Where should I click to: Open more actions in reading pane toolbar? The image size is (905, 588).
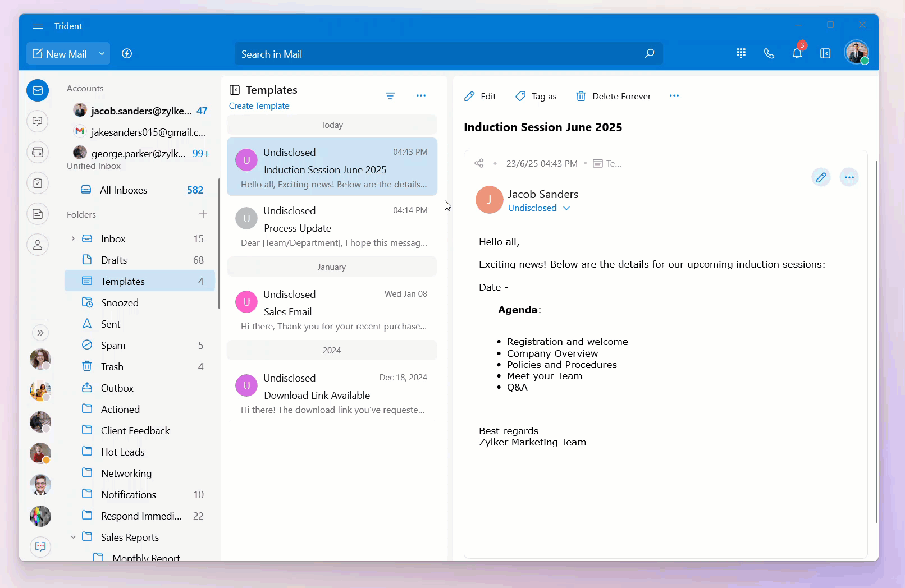tap(674, 95)
